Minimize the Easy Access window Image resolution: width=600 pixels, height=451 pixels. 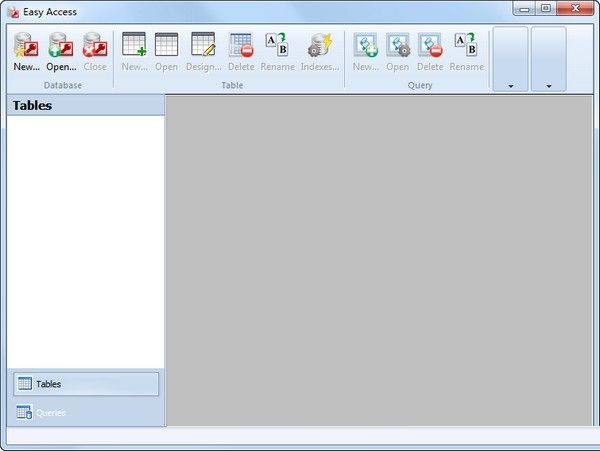(525, 8)
